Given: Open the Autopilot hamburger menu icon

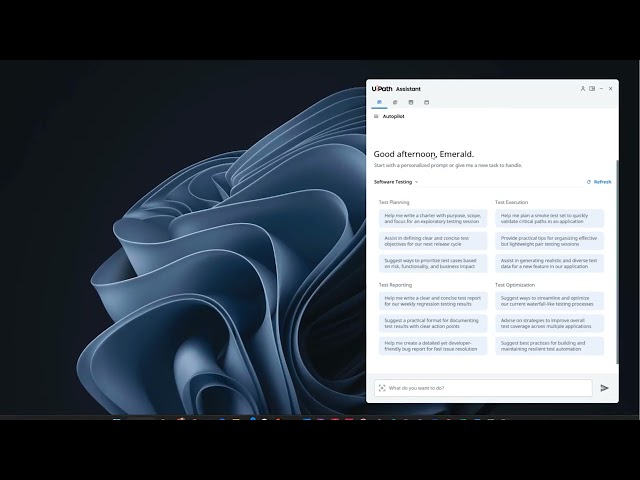Looking at the screenshot, I should click(x=376, y=116).
